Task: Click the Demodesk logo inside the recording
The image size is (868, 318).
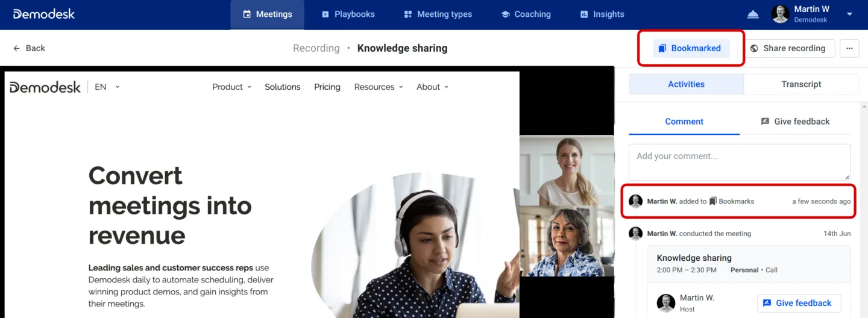Action: coord(45,87)
